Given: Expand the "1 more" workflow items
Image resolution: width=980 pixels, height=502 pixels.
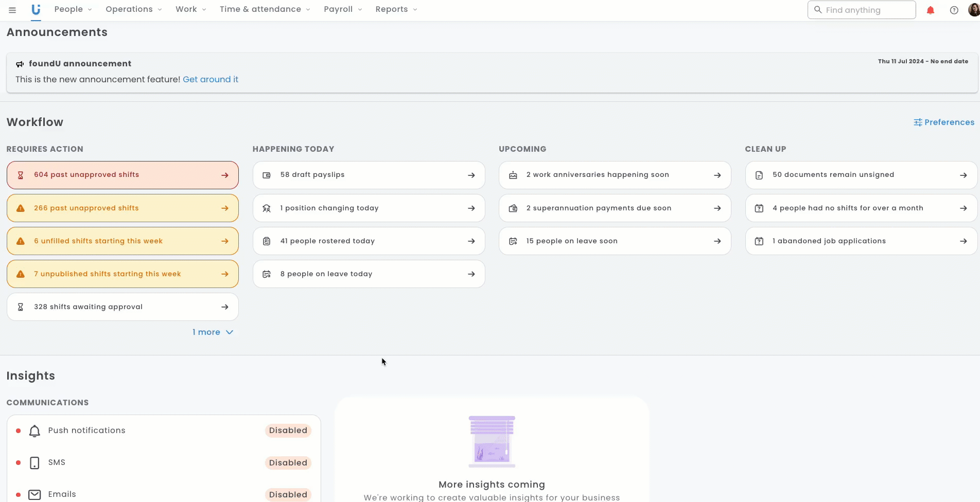Looking at the screenshot, I should pos(213,332).
